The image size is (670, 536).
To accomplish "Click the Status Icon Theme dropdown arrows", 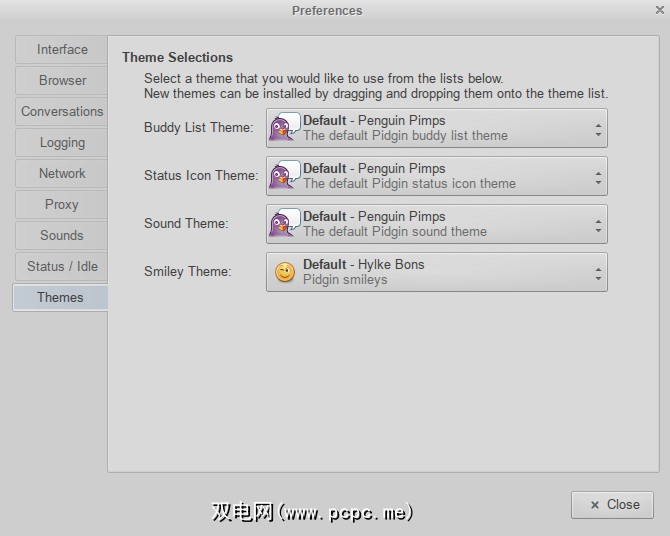I will 598,178.
